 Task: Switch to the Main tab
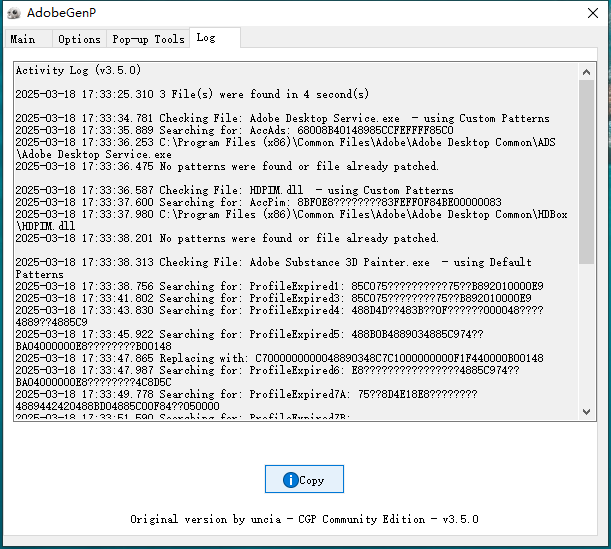(x=28, y=39)
